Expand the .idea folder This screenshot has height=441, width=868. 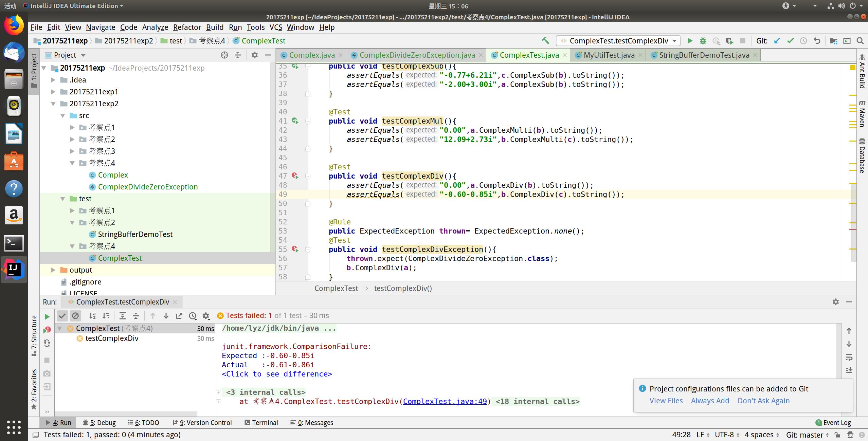pyautogui.click(x=53, y=80)
